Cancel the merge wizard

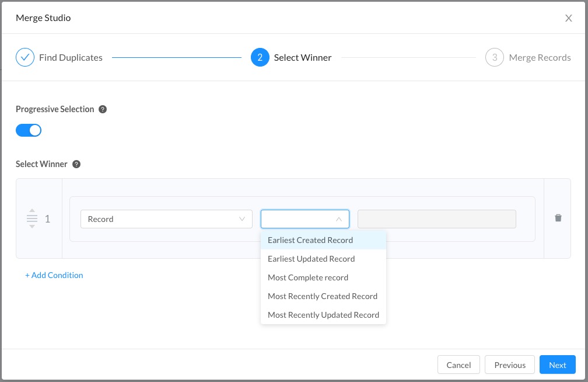pyautogui.click(x=459, y=364)
